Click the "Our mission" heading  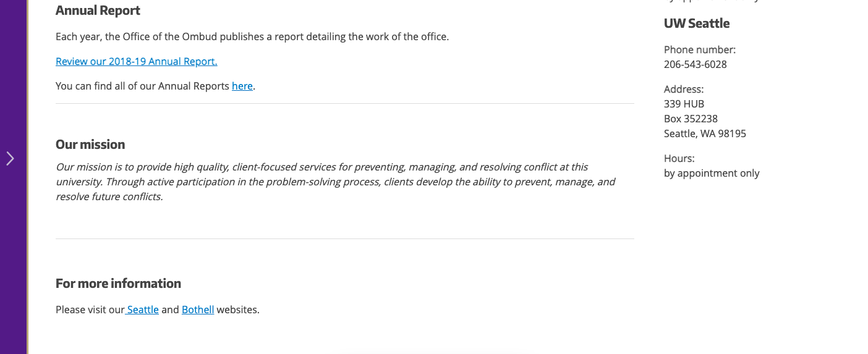(x=90, y=145)
